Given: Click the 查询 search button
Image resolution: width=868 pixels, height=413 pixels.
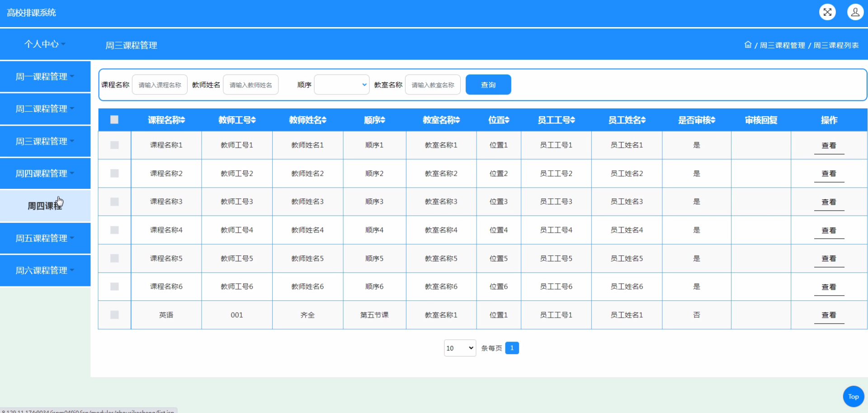Looking at the screenshot, I should pyautogui.click(x=488, y=84).
